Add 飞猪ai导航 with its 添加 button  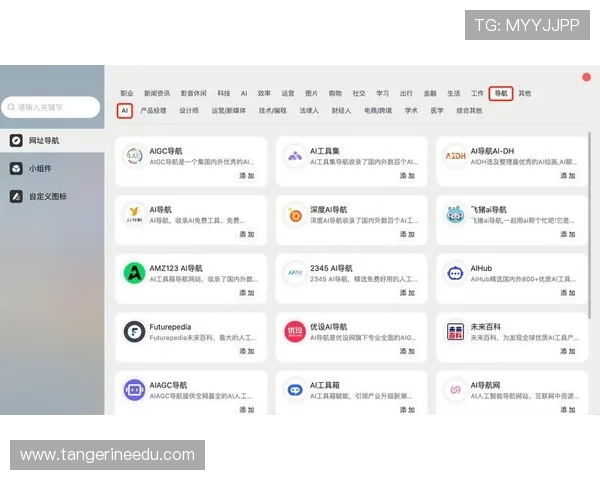[568, 234]
